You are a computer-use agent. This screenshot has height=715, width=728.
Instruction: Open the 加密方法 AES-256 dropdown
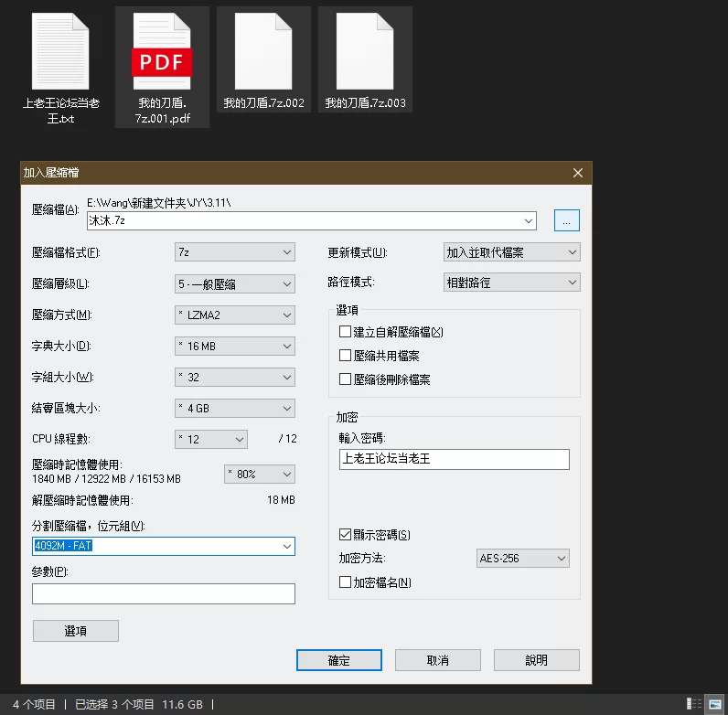pyautogui.click(x=523, y=558)
